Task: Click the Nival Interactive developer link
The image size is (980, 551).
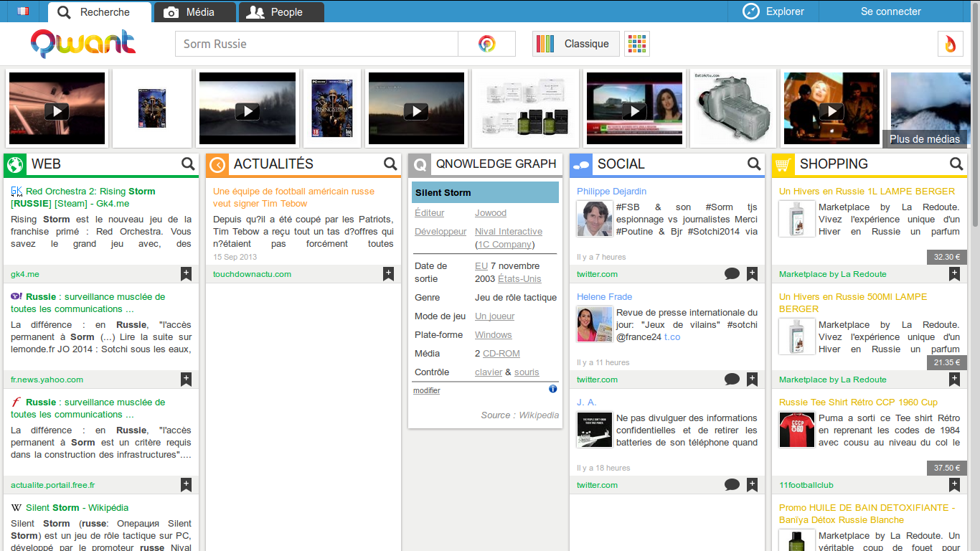Action: pos(509,232)
